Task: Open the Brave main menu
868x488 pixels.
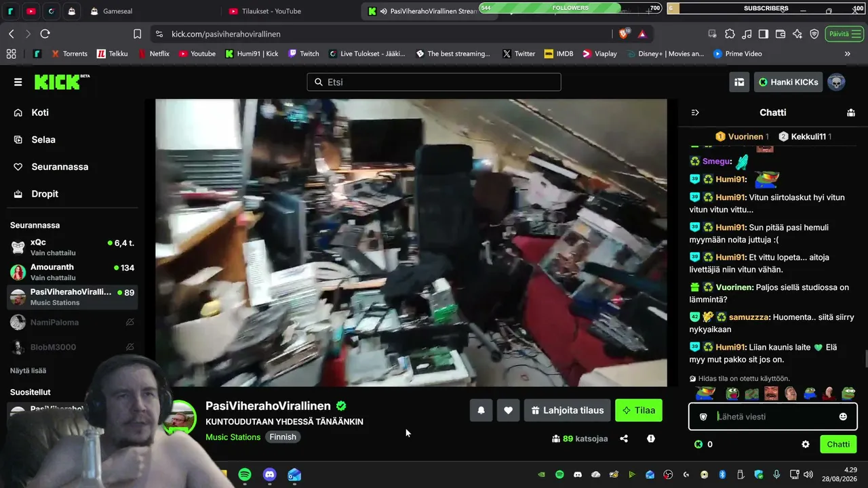Action: (x=856, y=34)
